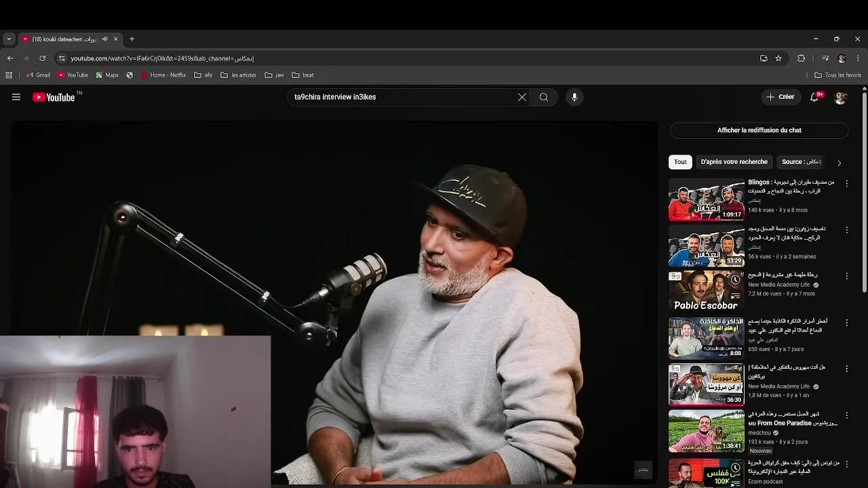Select the Tout filter chip
Viewport: 868px width, 488px height.
click(680, 162)
